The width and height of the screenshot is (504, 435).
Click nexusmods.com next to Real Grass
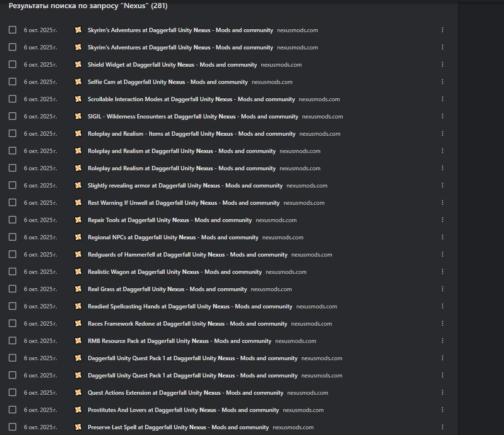coord(271,289)
